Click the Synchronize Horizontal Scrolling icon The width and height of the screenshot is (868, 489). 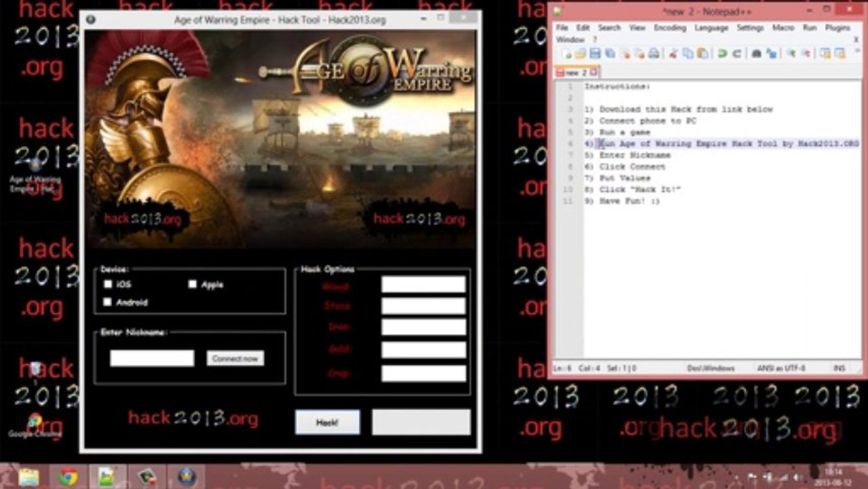point(839,54)
